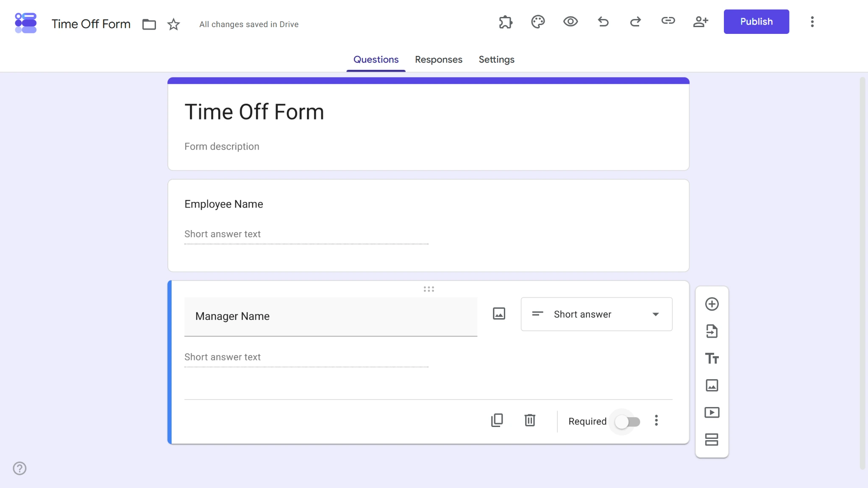Edit the Time Off Form title
868x488 pixels.
(x=254, y=112)
